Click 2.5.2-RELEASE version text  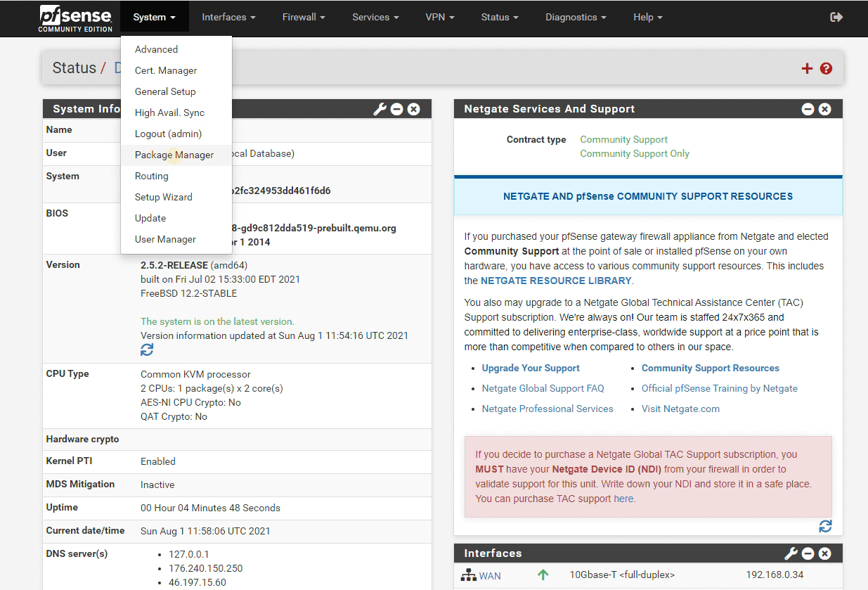(x=174, y=265)
